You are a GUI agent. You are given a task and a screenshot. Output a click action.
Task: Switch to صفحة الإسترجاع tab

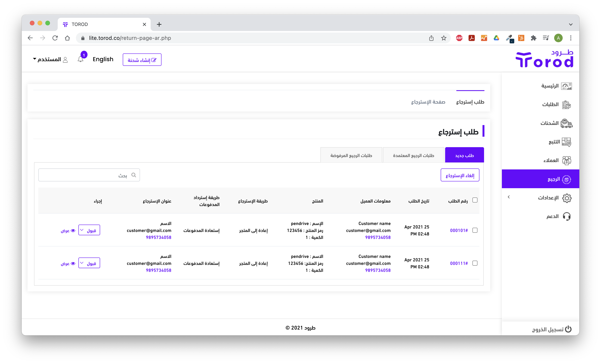click(x=428, y=102)
